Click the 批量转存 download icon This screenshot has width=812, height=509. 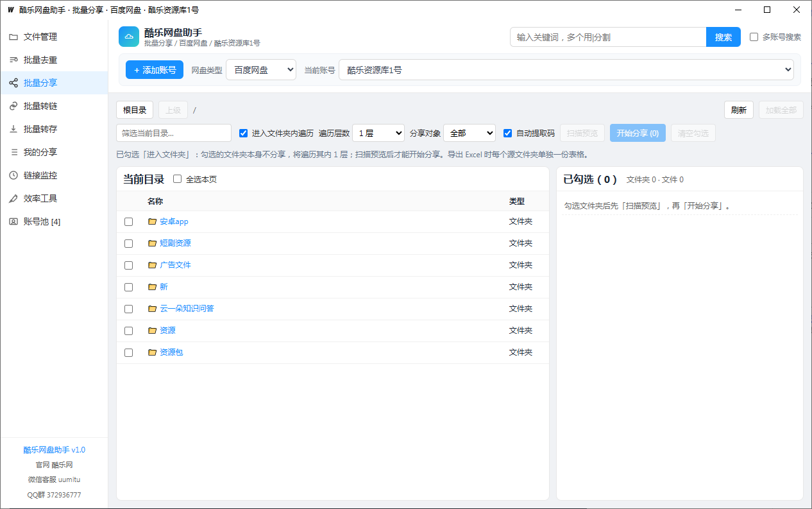[13, 130]
